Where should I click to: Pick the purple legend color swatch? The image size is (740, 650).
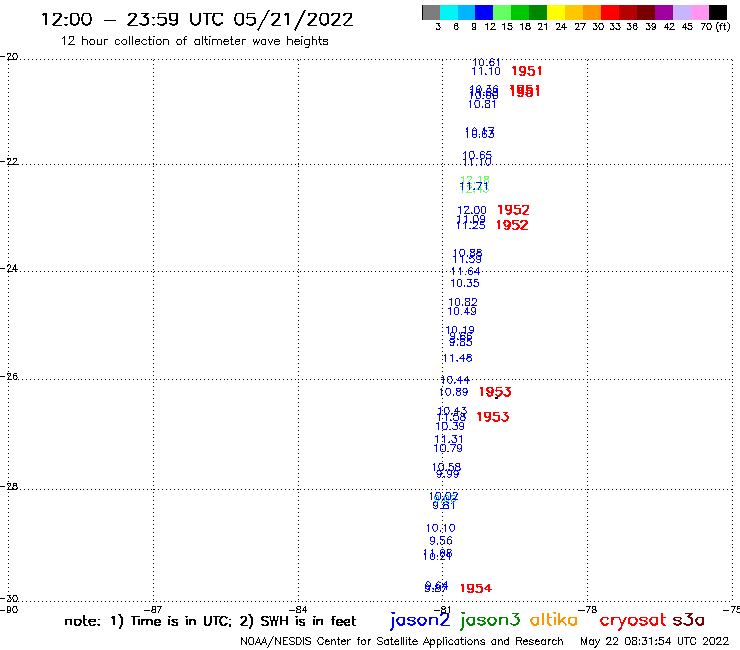tap(664, 12)
